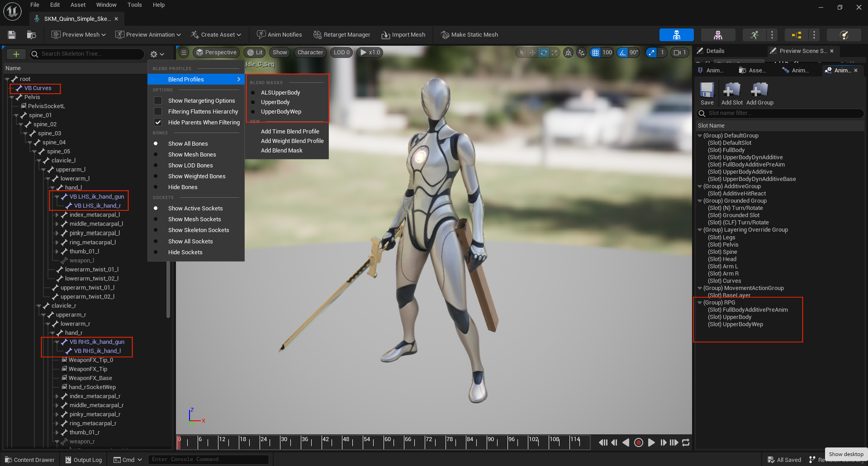
Task: Open the Output Log
Action: [84, 460]
